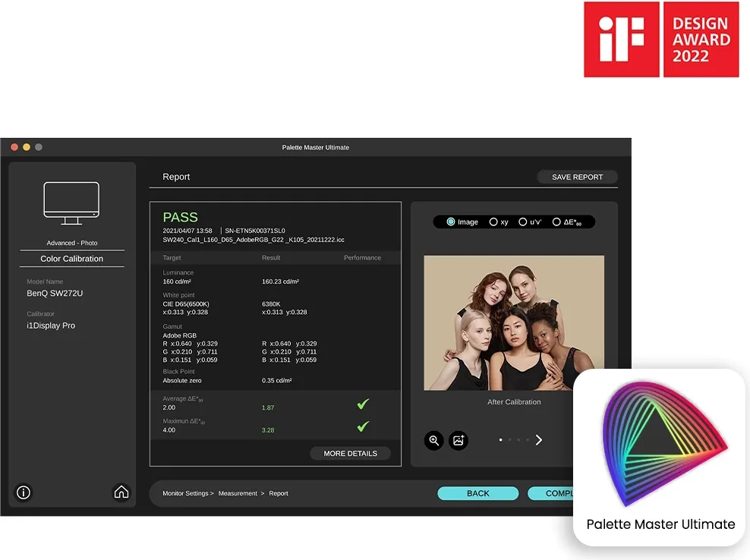The width and height of the screenshot is (750, 560).
Task: Go to Monitor Settings breadcrumb
Action: pos(185,493)
